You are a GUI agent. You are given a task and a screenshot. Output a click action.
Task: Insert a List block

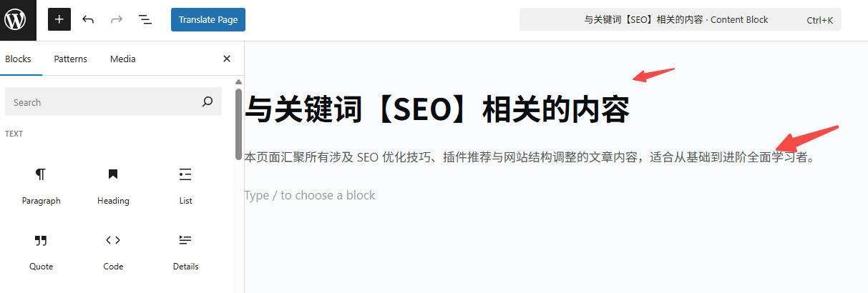(185, 186)
